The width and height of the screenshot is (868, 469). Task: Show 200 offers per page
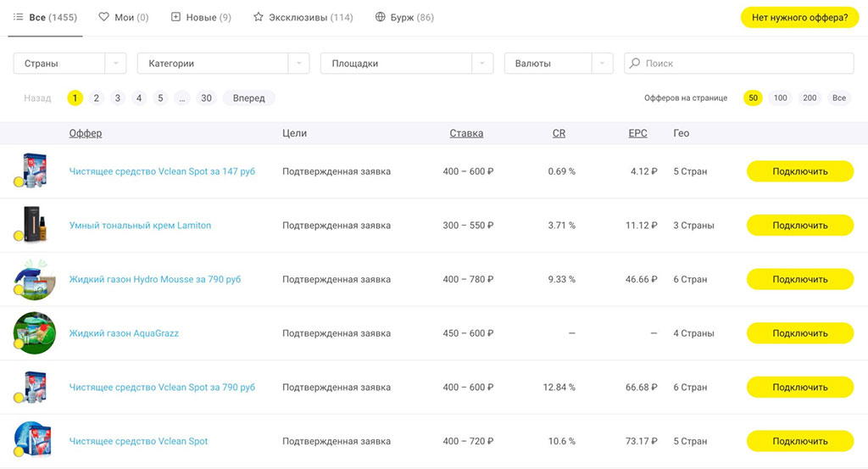pyautogui.click(x=810, y=98)
